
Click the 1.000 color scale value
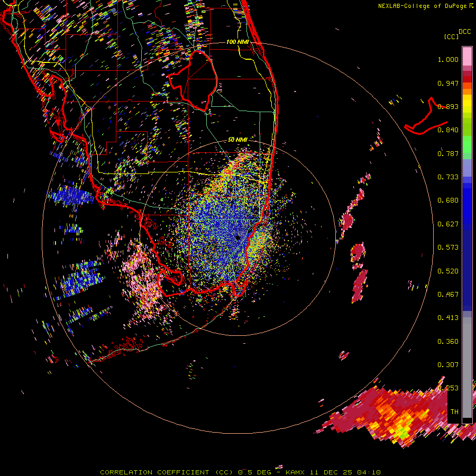(448, 59)
